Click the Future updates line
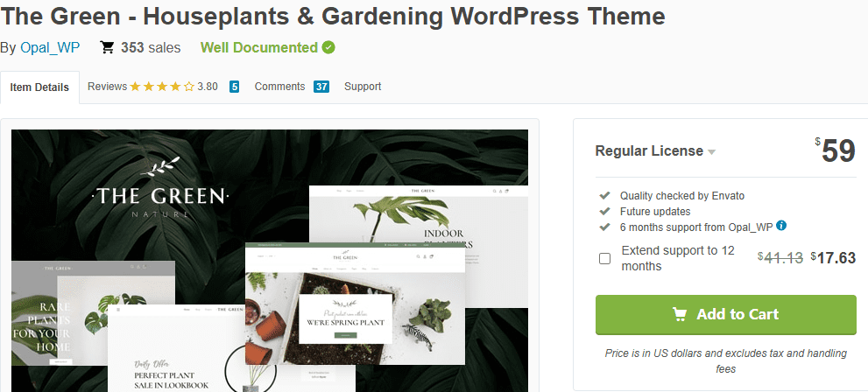This screenshot has width=868, height=392. coord(655,211)
